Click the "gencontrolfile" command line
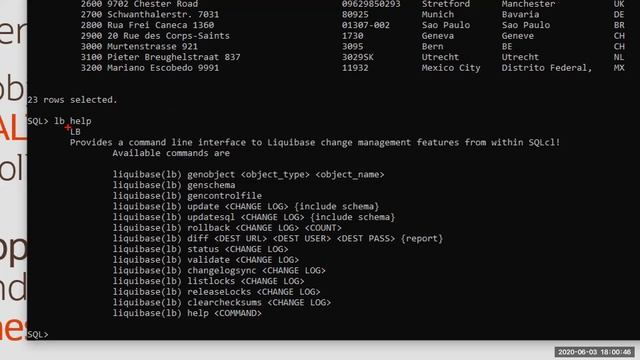Image resolution: width=640 pixels, height=360 pixels. point(187,196)
